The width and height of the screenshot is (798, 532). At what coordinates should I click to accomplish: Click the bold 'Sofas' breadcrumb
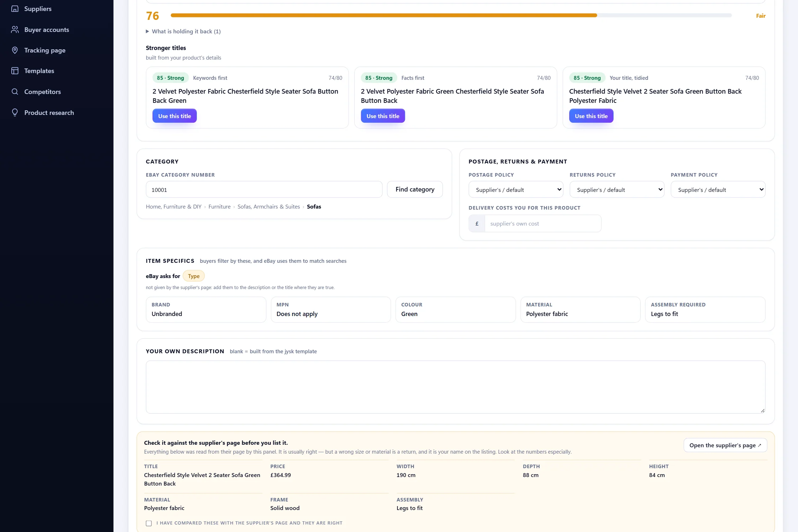pos(314,206)
